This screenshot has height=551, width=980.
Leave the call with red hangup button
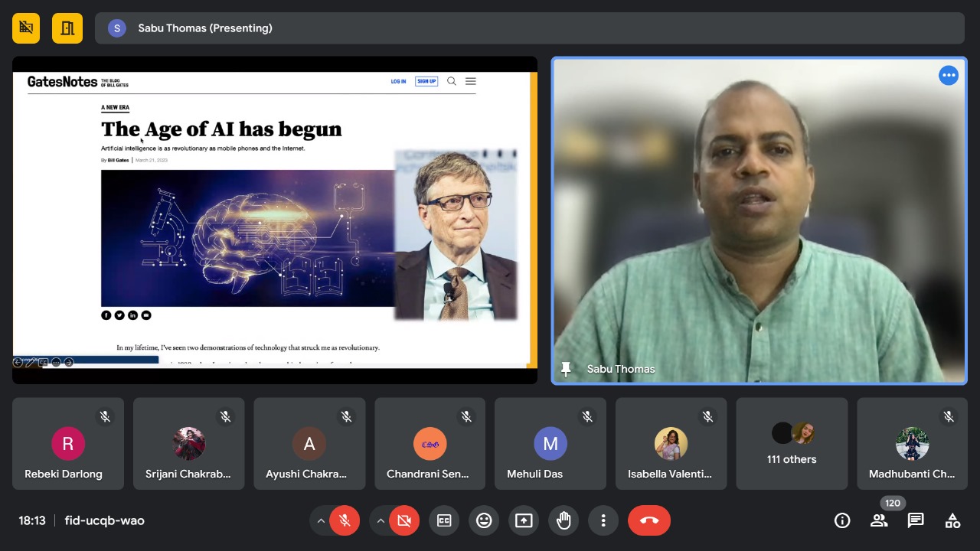(648, 520)
